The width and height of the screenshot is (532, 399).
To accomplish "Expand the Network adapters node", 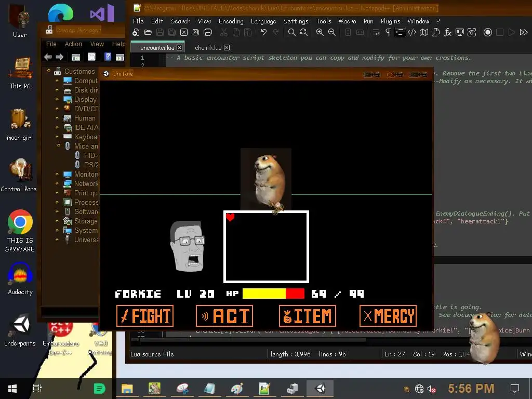I will (x=57, y=183).
